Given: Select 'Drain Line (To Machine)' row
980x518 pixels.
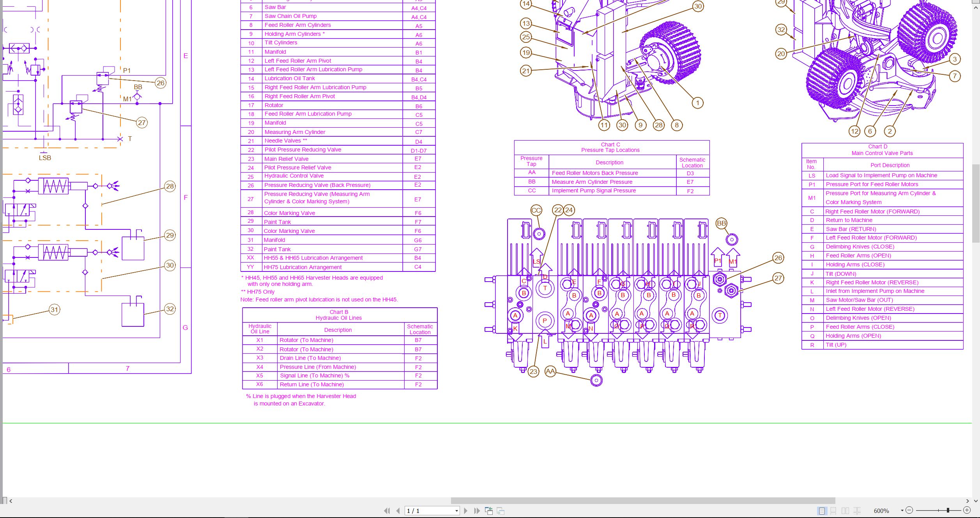Looking at the screenshot, I should tap(340, 358).
